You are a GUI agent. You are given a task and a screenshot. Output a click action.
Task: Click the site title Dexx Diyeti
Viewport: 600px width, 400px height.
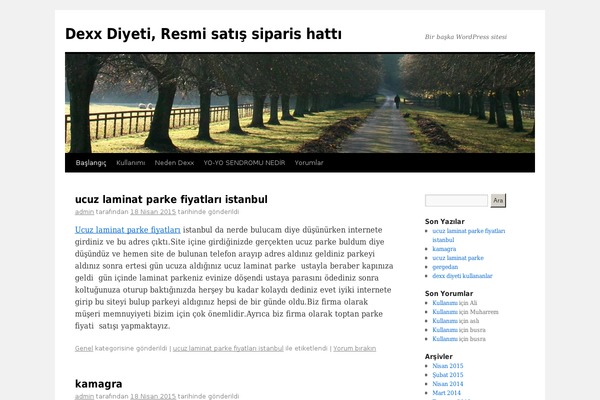click(203, 34)
